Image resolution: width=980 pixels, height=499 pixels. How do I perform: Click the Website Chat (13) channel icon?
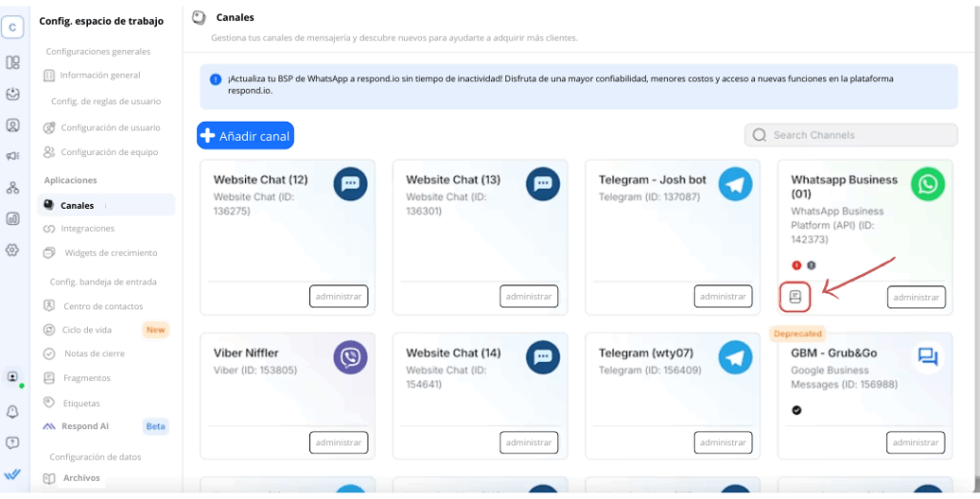click(x=544, y=184)
